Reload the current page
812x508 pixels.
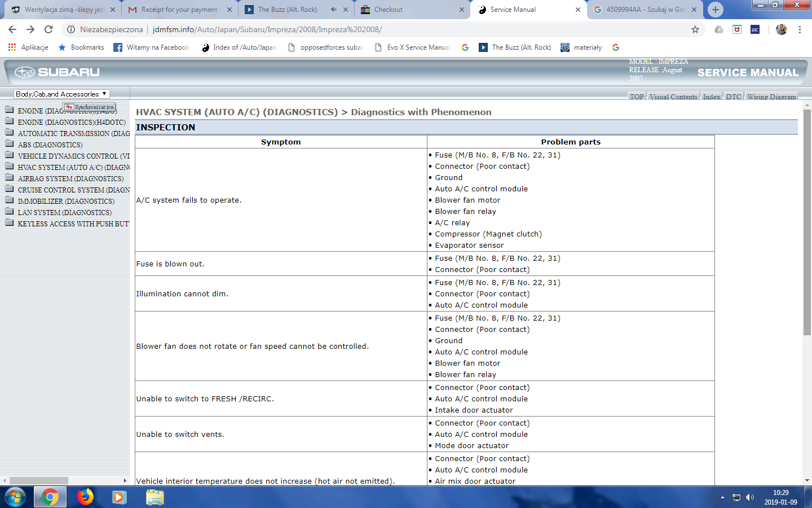pos(48,29)
